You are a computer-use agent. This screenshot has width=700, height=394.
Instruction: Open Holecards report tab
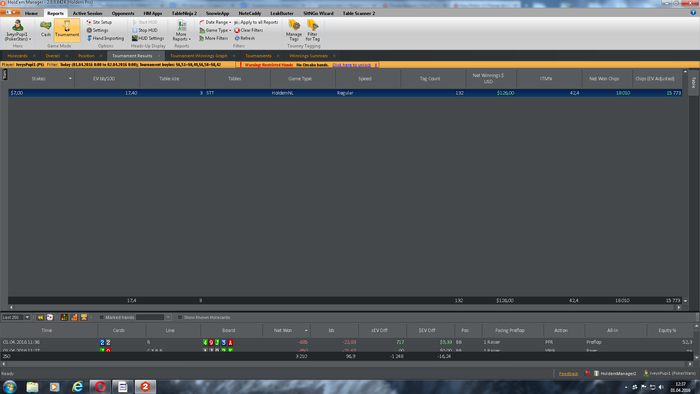pos(17,56)
